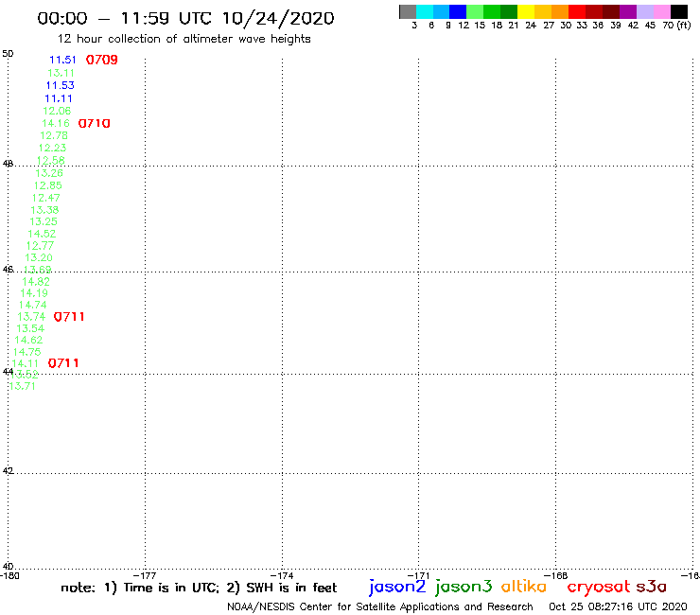Select the red timestamp 0709
This screenshot has height=615, width=700.
(x=102, y=60)
